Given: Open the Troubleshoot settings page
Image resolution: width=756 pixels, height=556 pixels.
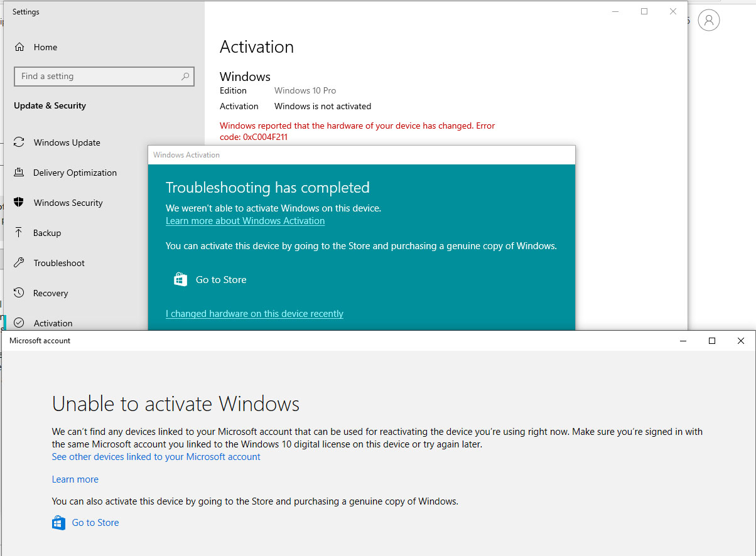Looking at the screenshot, I should [x=59, y=263].
